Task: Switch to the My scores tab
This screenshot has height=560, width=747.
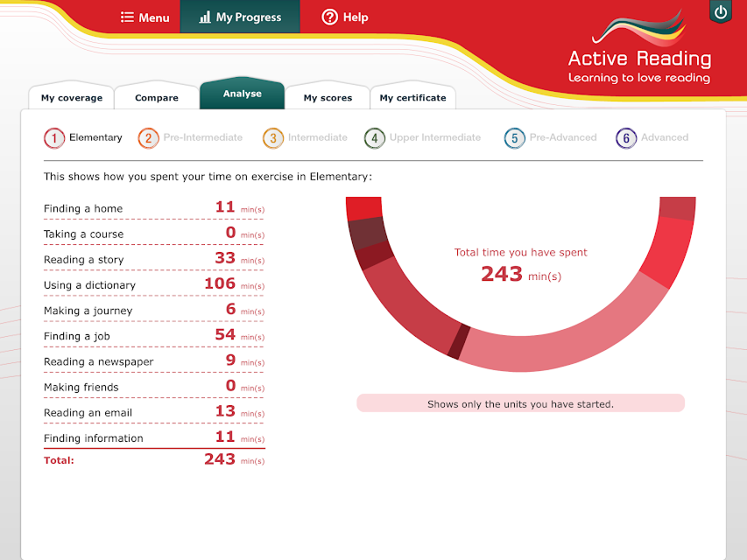Action: (x=328, y=97)
